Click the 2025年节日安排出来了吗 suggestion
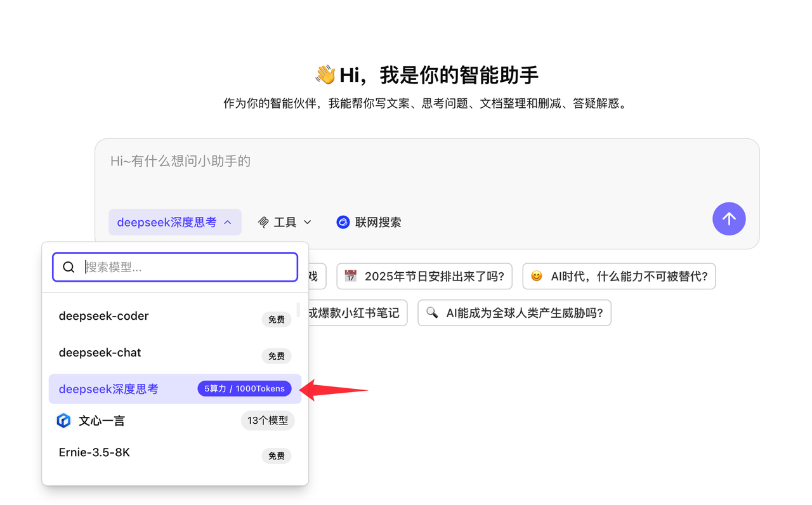The width and height of the screenshot is (812, 505). [x=424, y=276]
